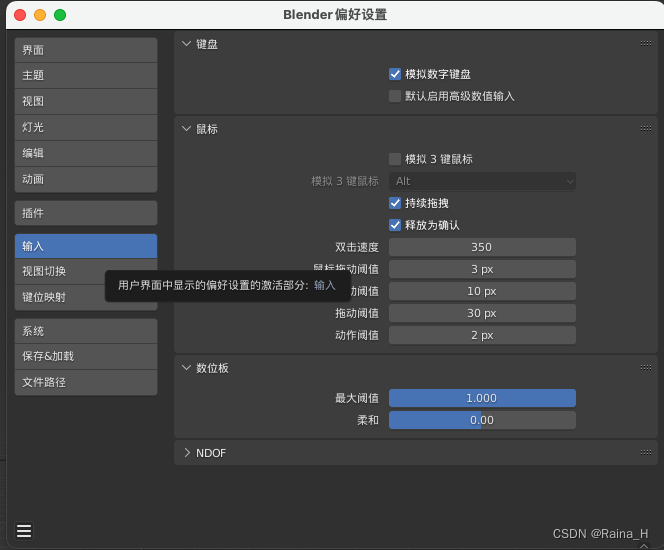Open the 插件 add-ons section
The image size is (664, 550).
86,213
